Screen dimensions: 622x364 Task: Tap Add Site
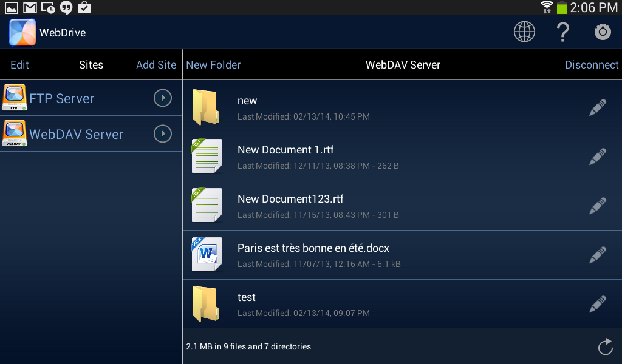pos(156,64)
